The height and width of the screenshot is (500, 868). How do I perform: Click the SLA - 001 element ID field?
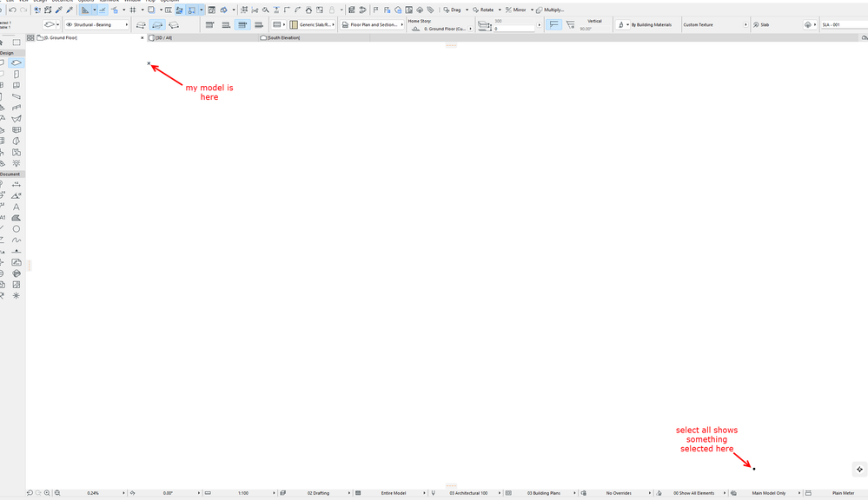(844, 25)
